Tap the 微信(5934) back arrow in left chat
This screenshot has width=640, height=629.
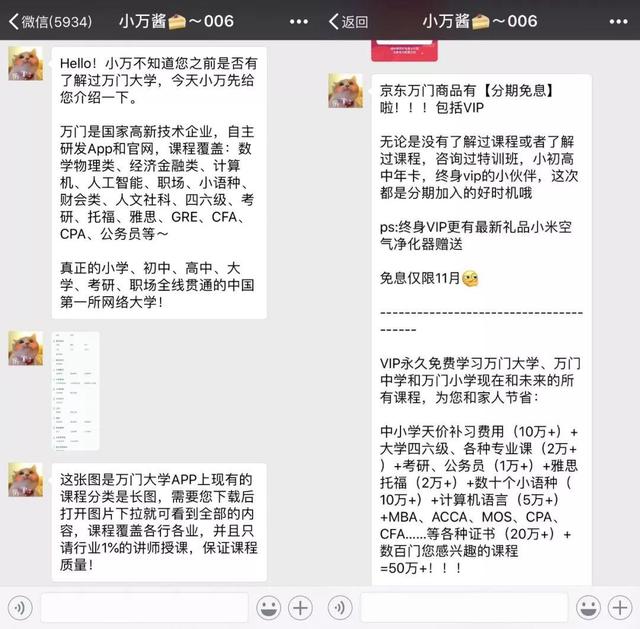tap(50, 21)
